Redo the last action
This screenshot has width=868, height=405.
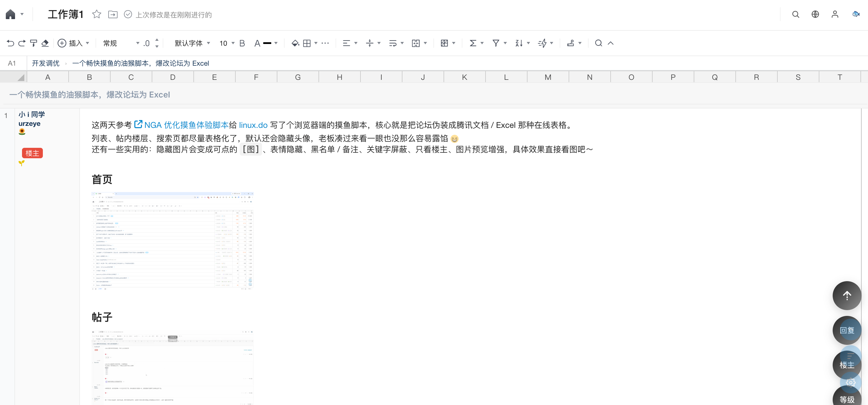pos(22,43)
